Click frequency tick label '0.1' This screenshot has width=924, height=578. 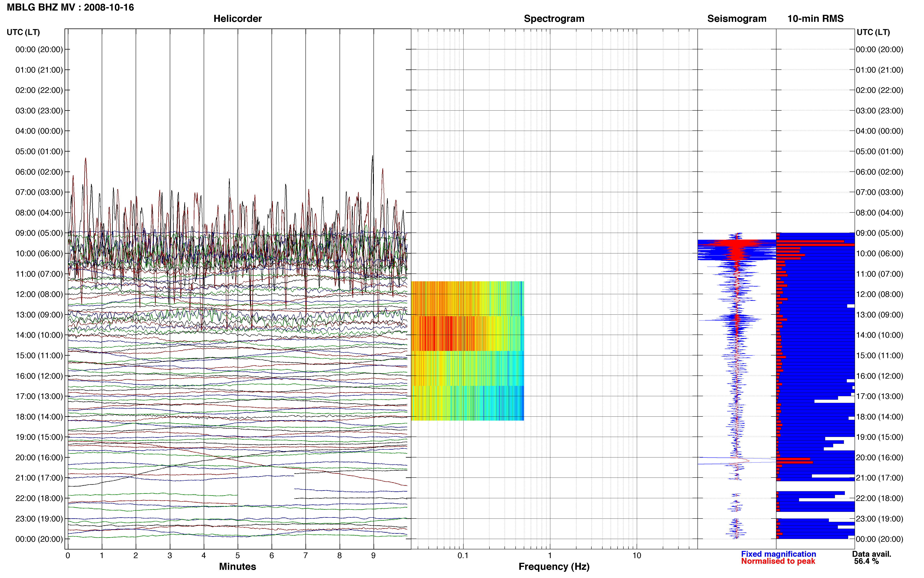tap(463, 555)
